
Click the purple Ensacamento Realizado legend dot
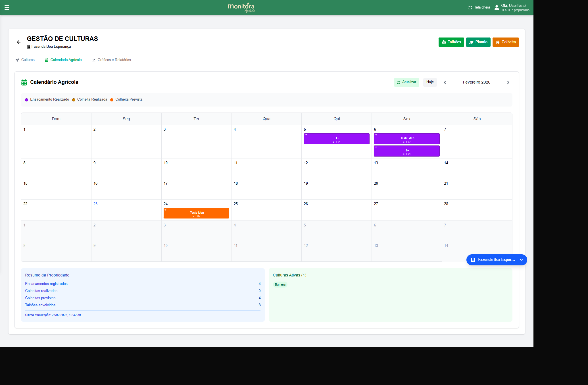point(27,100)
